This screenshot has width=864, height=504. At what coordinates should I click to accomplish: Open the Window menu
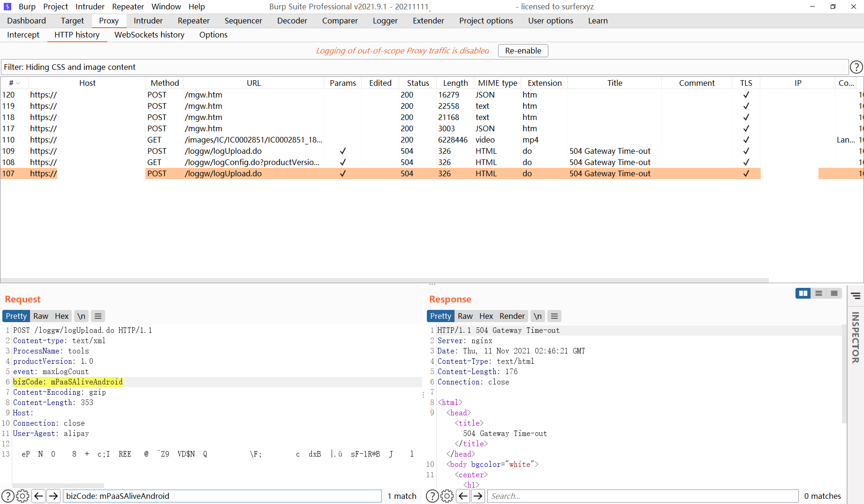(x=166, y=7)
